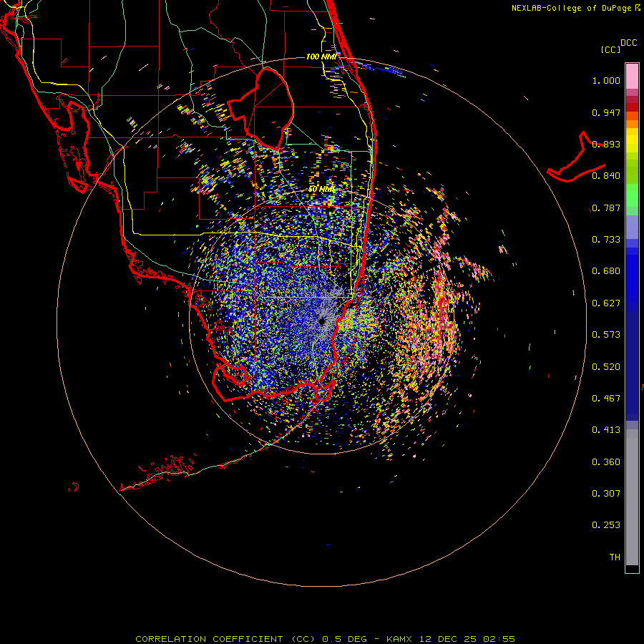Click the 0.253 colorbar value
644x644 pixels.
point(606,526)
